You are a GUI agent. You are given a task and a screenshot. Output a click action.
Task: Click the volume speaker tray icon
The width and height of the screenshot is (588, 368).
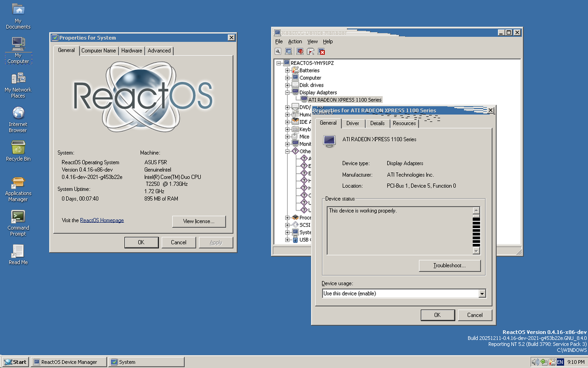point(535,362)
